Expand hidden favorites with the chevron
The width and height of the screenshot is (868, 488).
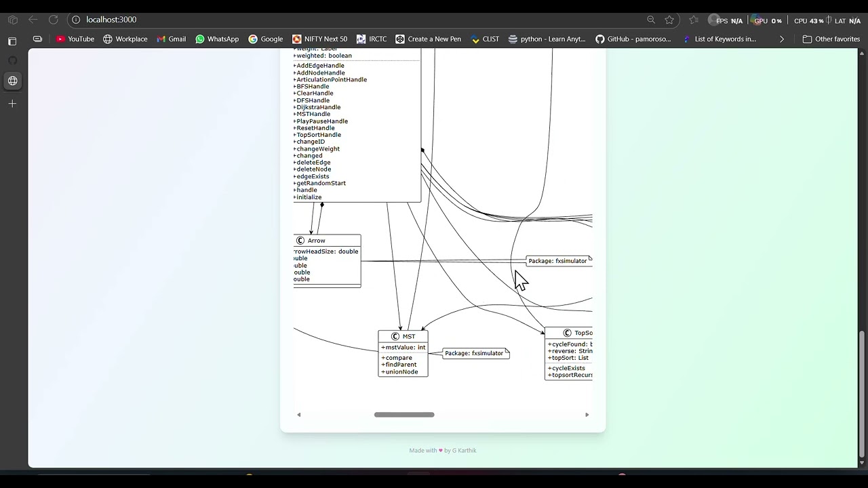pos(782,39)
